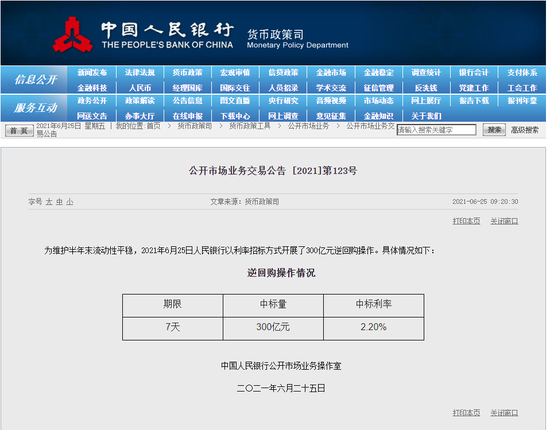Viewport: 550px width, 430px height.
Task: Open the 人民币 menu item
Action: click(x=140, y=88)
